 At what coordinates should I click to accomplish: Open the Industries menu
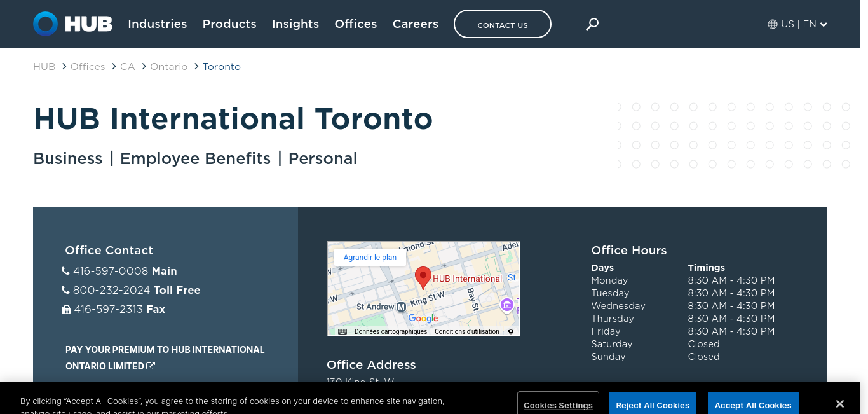click(x=158, y=24)
